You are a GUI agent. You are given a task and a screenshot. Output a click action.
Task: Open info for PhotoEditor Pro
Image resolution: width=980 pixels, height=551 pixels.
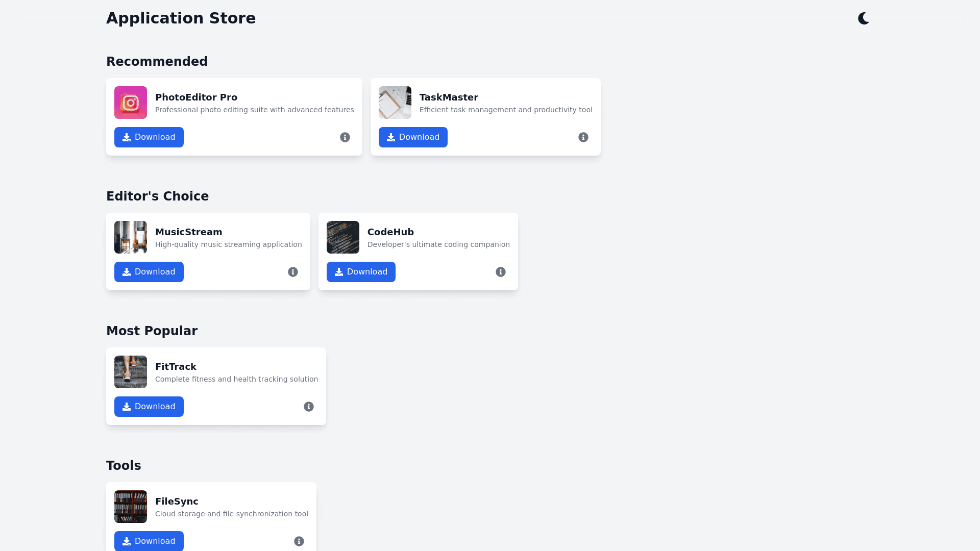(345, 137)
